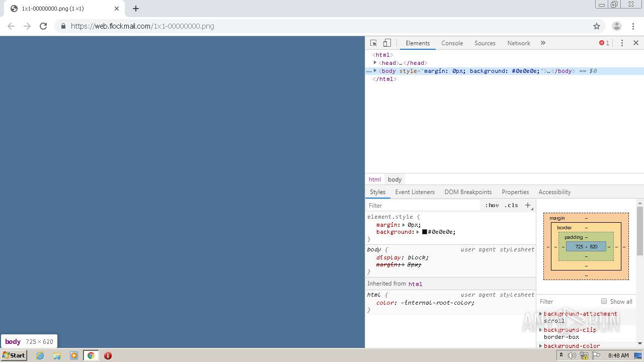Go forward in browser history
The height and width of the screenshot is (362, 644).
click(27, 26)
